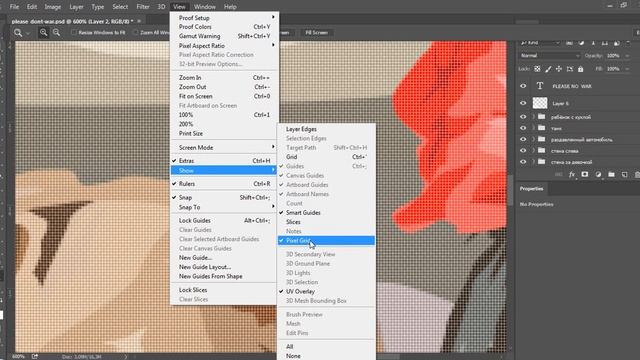The height and width of the screenshot is (360, 640).
Task: Click new adjustment layer icon
Action: coord(598,174)
